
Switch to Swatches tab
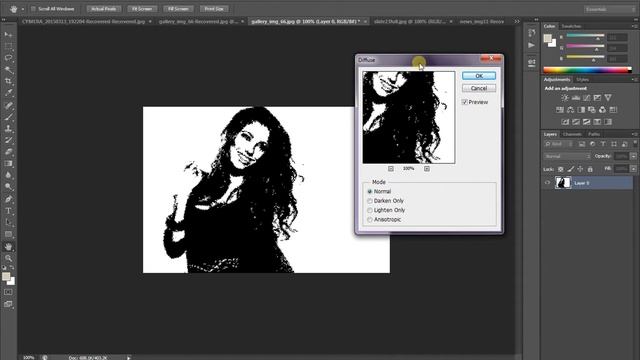coord(571,26)
